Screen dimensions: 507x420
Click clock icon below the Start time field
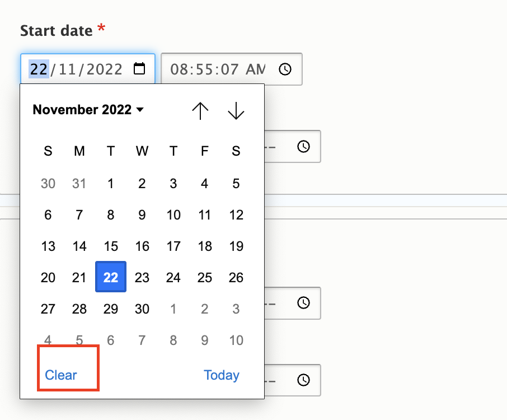(x=303, y=146)
